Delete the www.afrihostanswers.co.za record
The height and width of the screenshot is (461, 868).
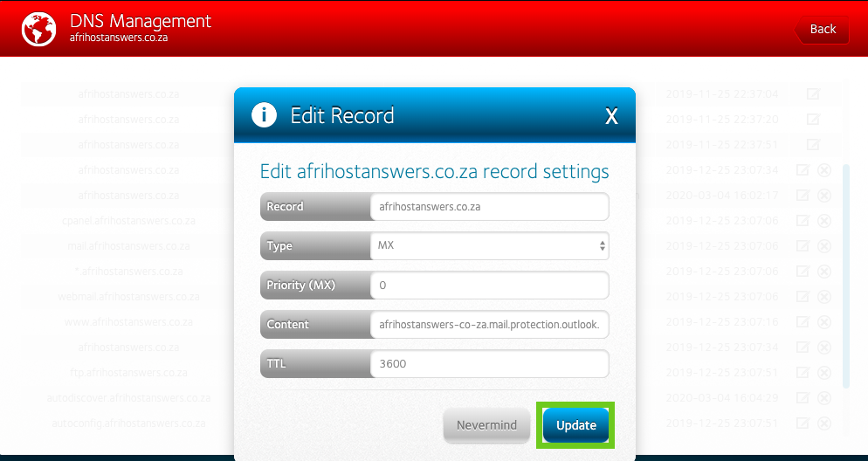[x=824, y=322]
